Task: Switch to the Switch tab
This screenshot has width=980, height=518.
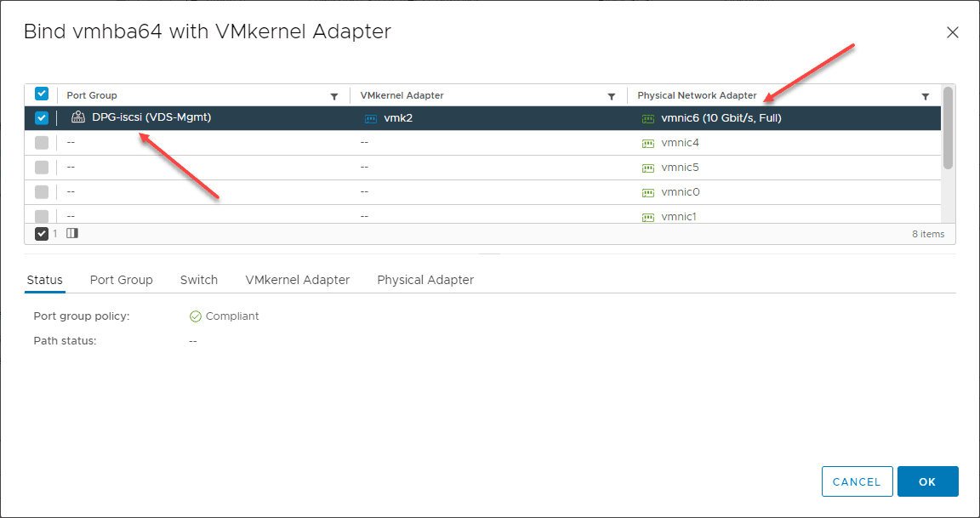Action: (199, 280)
